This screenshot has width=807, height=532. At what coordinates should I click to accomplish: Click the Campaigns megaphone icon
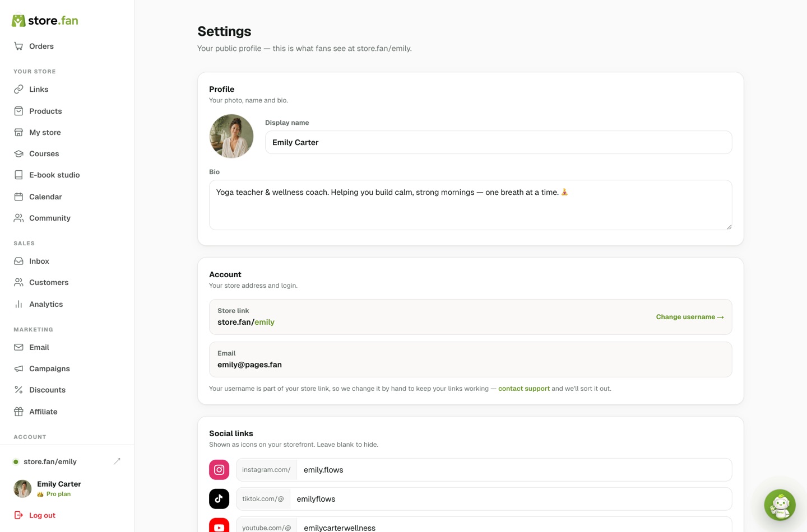pos(18,368)
